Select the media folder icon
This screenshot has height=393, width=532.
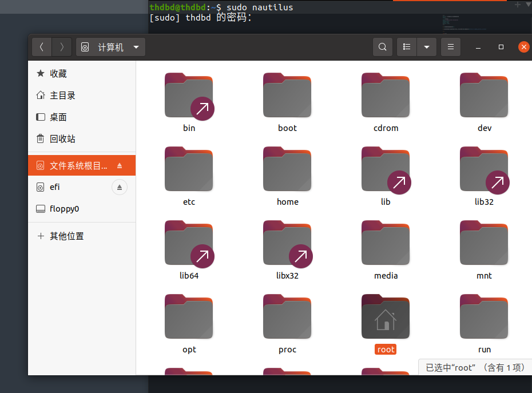[386, 243]
